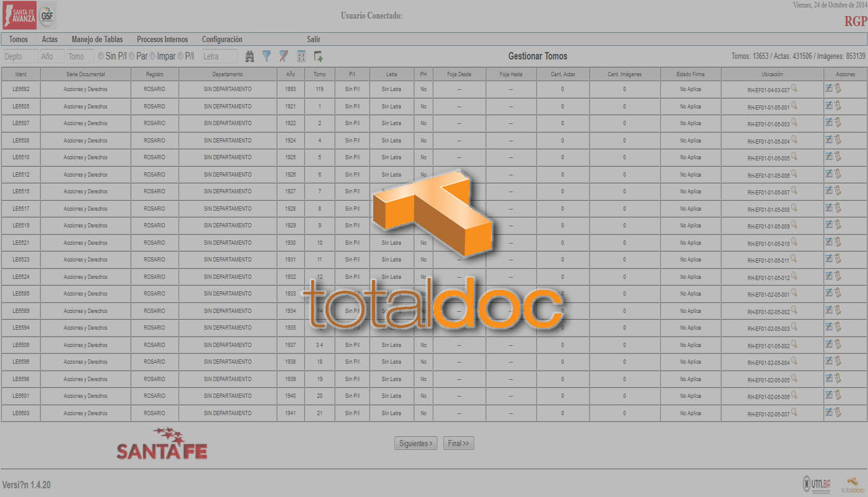
Task: Open the Configuración menu
Action: [222, 39]
